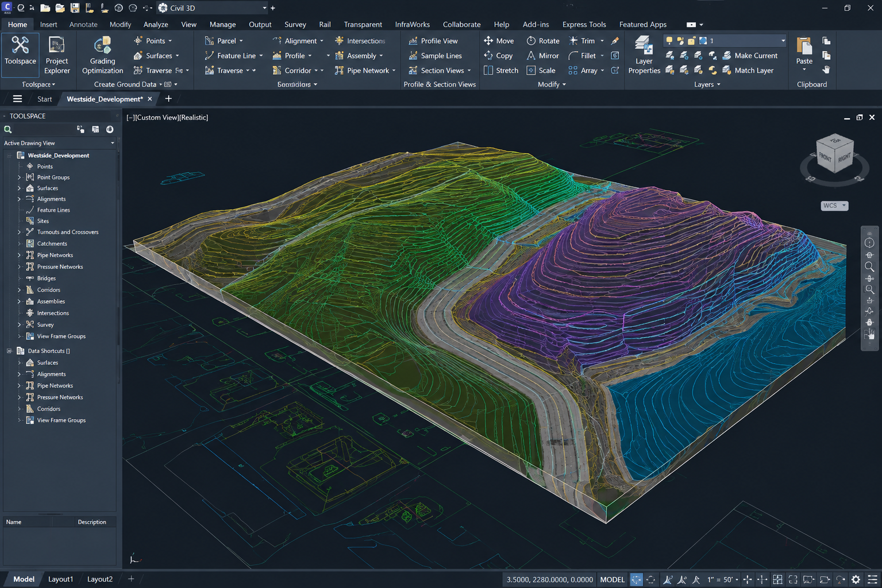Viewport: 882px width, 588px height.
Task: Toggle layer on/off lightbulb in layer list
Action: (669, 41)
